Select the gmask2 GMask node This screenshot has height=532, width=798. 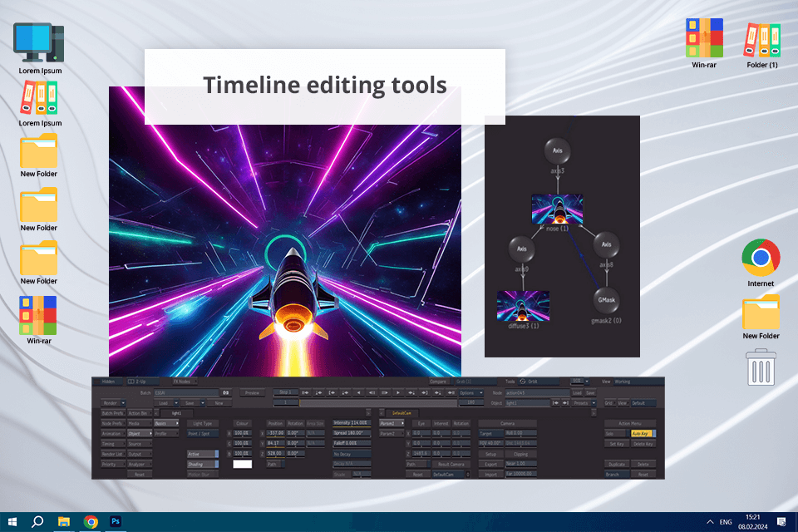pyautogui.click(x=606, y=300)
